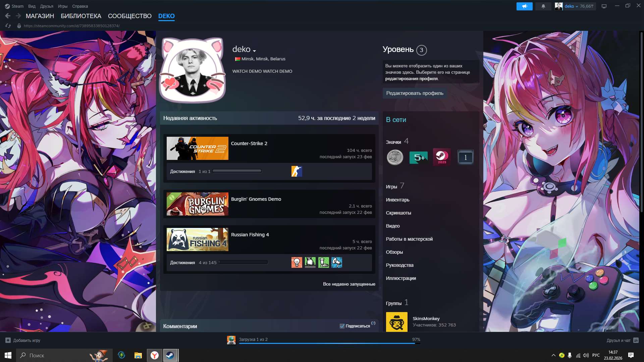Click the years of service badge icon
This screenshot has width=644, height=362.
(x=395, y=157)
